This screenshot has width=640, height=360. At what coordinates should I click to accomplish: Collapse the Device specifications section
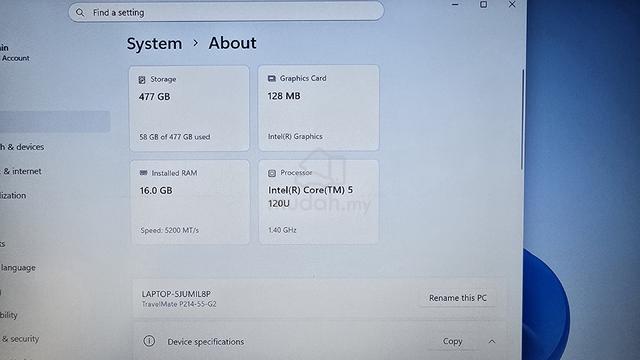pyautogui.click(x=492, y=341)
